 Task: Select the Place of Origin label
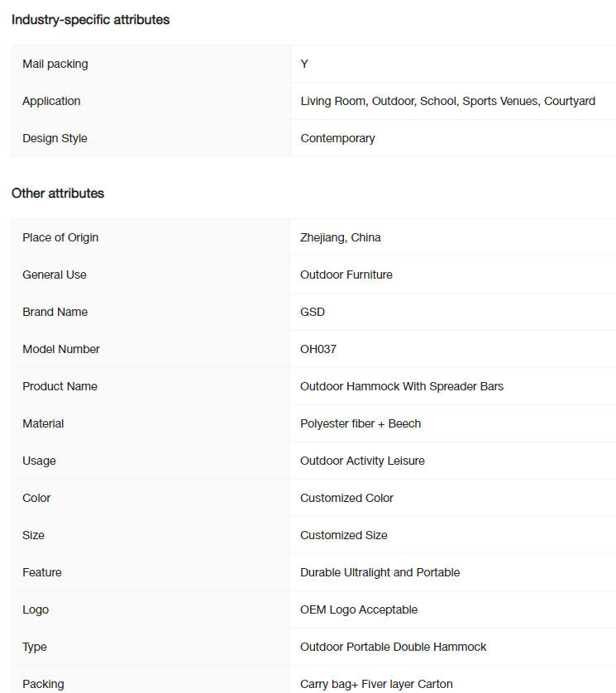(x=60, y=238)
